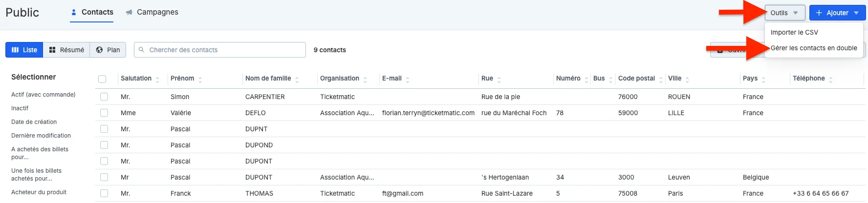
Task: Sort by Prénom column arrows
Action: coord(200,79)
